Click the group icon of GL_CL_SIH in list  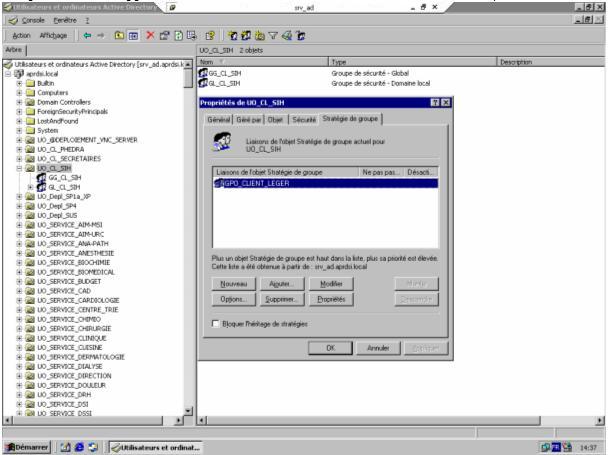tap(203, 83)
